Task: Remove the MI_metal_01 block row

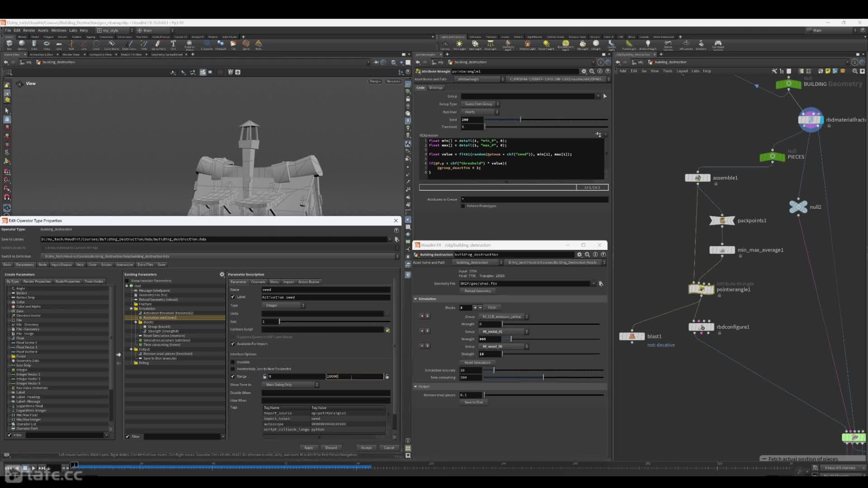Action: tap(422, 331)
